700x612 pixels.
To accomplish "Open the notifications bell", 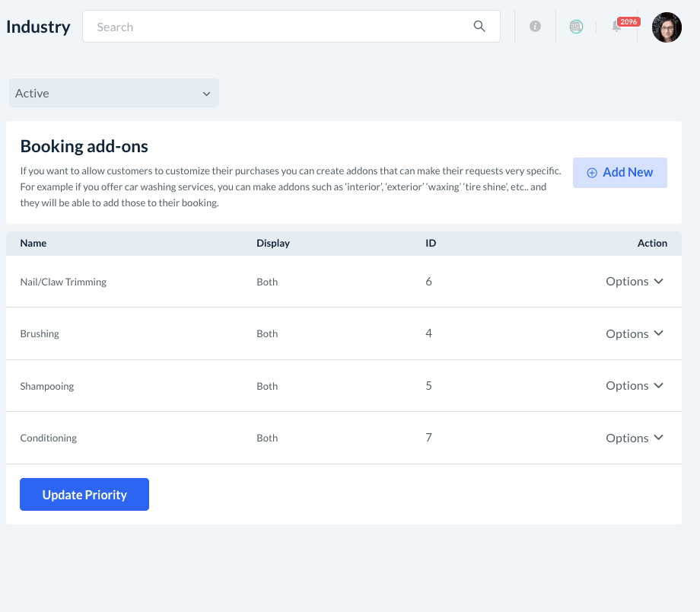I will click(617, 27).
